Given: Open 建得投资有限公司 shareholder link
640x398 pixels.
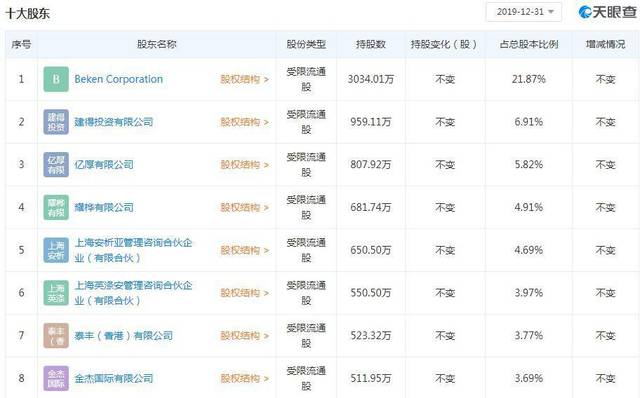Looking at the screenshot, I should click(x=113, y=122).
